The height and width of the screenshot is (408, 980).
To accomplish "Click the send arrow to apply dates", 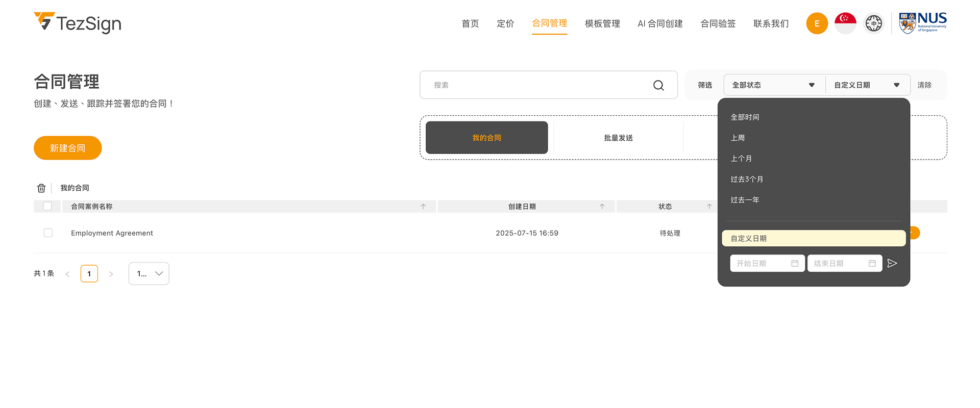I will coord(892,263).
